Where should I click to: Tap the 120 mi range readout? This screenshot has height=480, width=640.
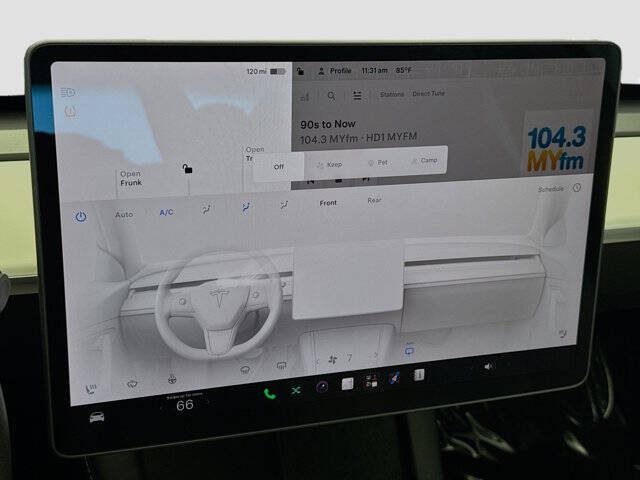(256, 71)
